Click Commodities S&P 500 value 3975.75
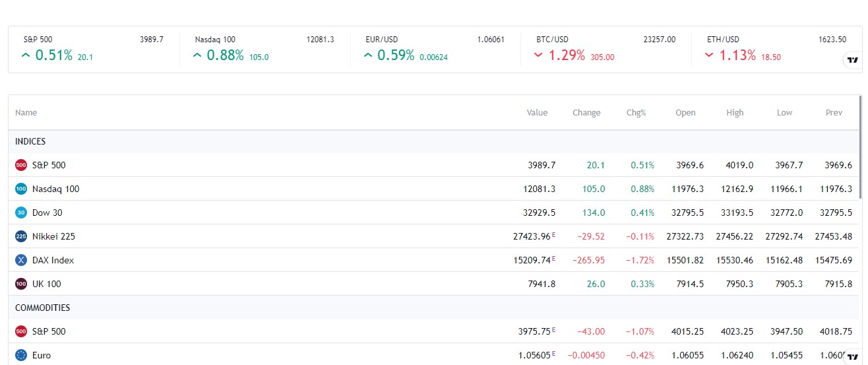 tap(534, 331)
